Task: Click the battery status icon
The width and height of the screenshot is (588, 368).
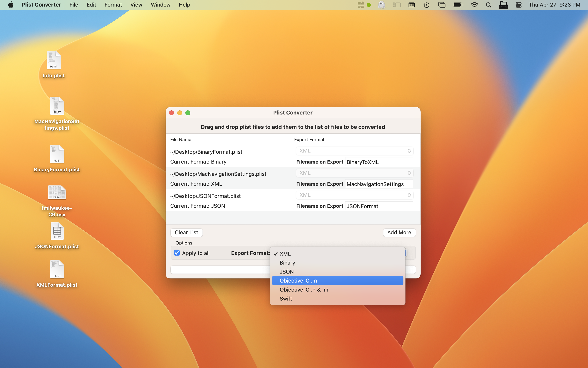Action: click(x=458, y=5)
